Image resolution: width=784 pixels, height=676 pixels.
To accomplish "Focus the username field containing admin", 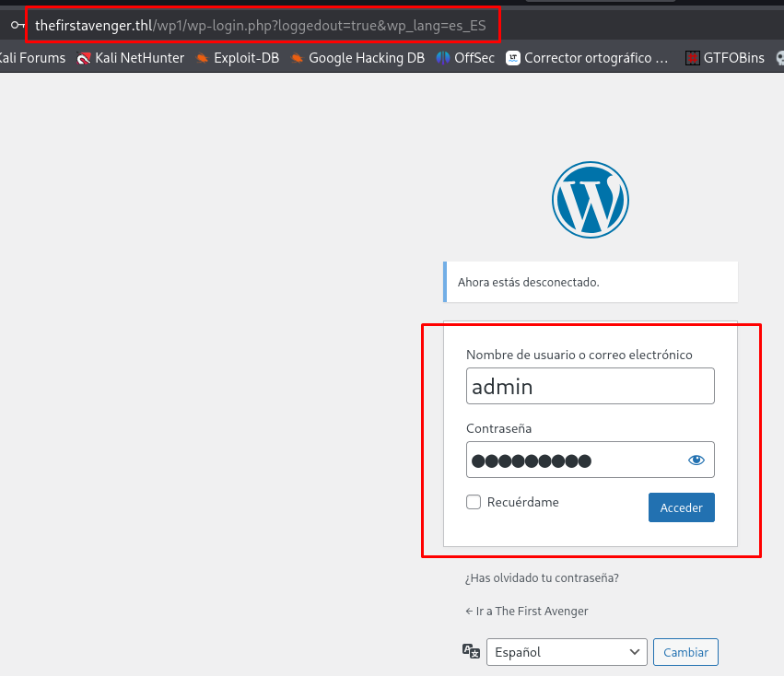I will (590, 386).
